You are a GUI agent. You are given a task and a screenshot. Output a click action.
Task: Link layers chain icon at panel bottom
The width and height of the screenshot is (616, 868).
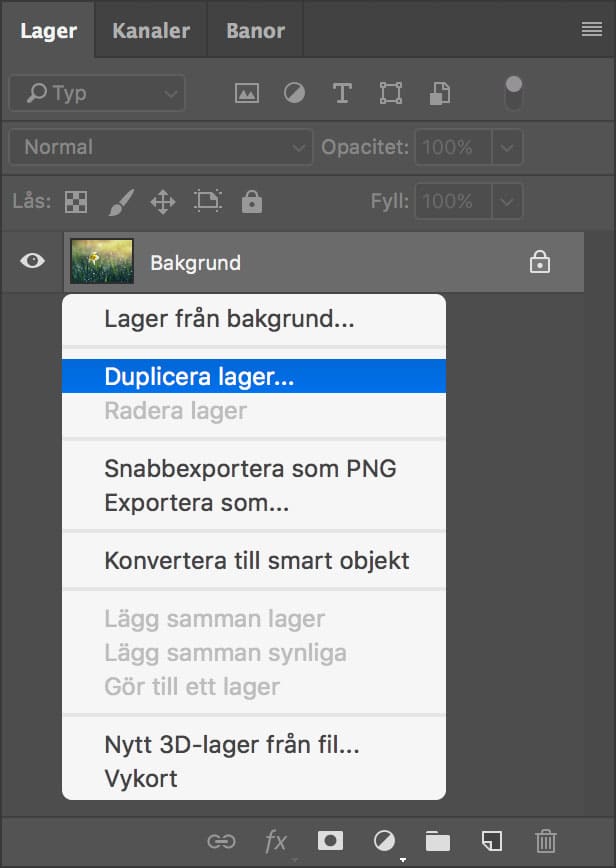coord(221,841)
